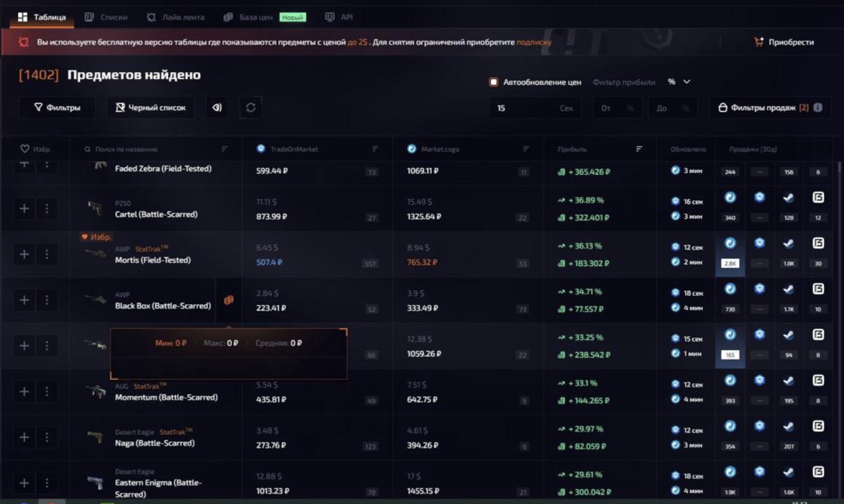Open the three-dot menu for Mortis row
This screenshot has height=504, width=844.
pos(47,254)
